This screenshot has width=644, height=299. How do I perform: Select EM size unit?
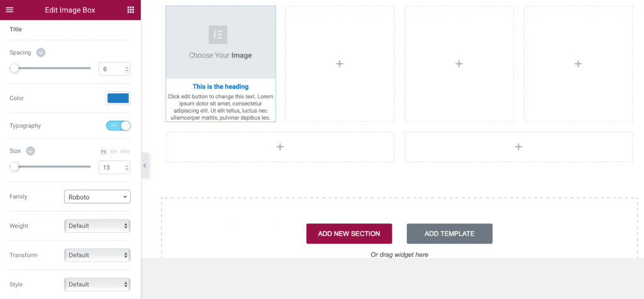coord(113,152)
